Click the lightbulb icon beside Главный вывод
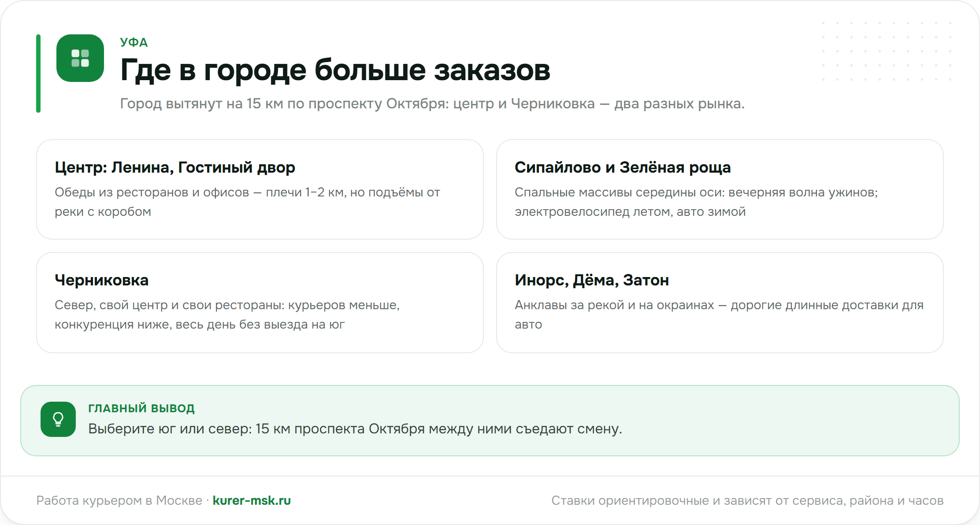 pos(58,419)
